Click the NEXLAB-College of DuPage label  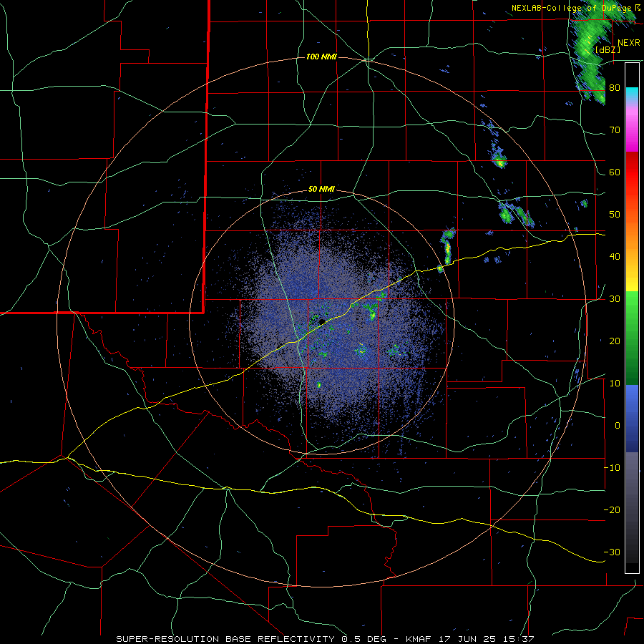[573, 8]
